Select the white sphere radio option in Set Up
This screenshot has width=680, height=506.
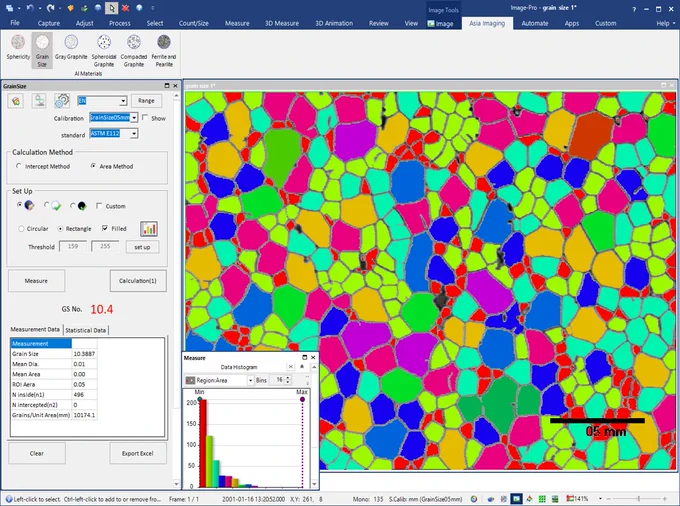[47, 205]
